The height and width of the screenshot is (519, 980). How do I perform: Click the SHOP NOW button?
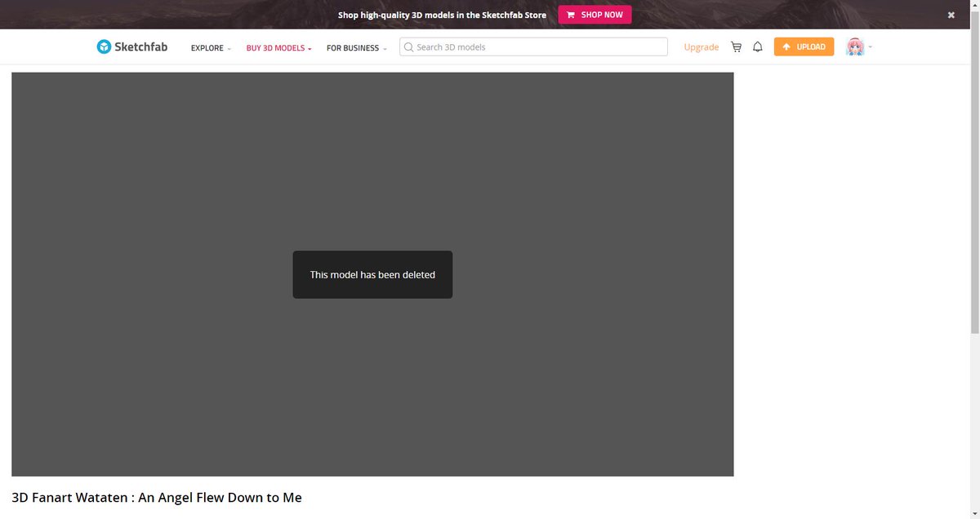595,15
